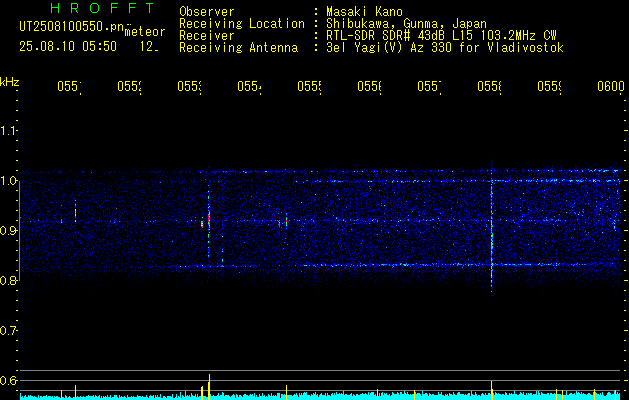Click the date 25.08.10 05:50 text
Screen dimensions: 629x400
click(68, 47)
